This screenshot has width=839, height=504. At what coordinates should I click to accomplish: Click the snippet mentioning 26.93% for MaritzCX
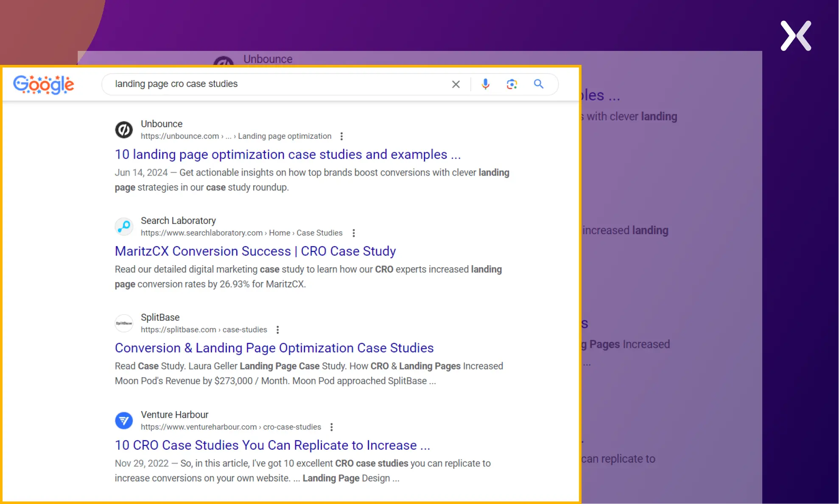[x=308, y=277]
